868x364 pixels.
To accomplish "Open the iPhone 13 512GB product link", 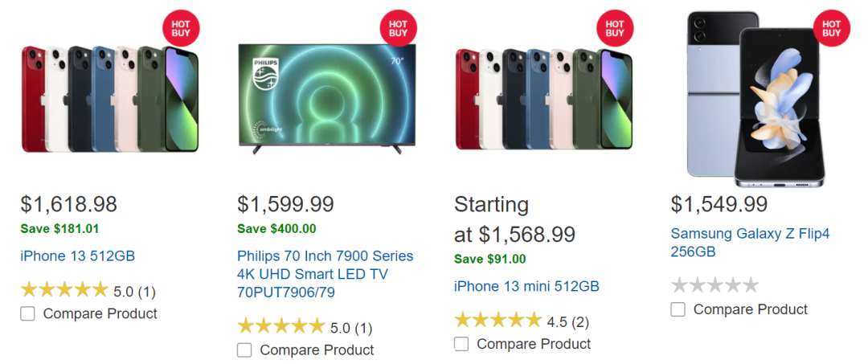I will [x=78, y=256].
